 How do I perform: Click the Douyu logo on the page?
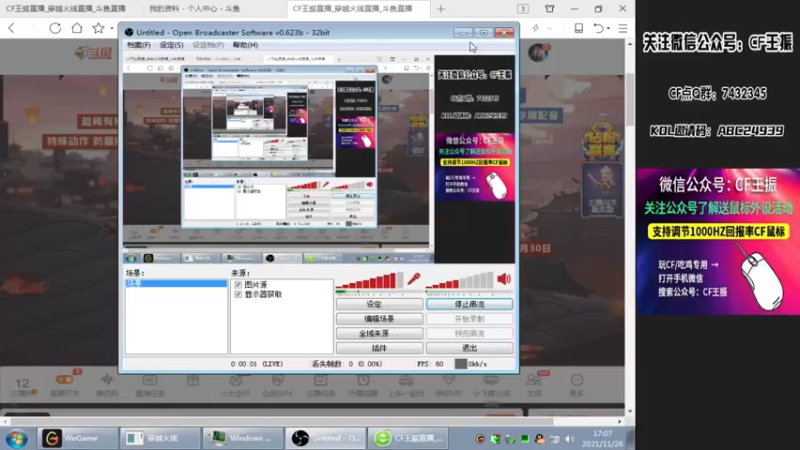[x=93, y=53]
